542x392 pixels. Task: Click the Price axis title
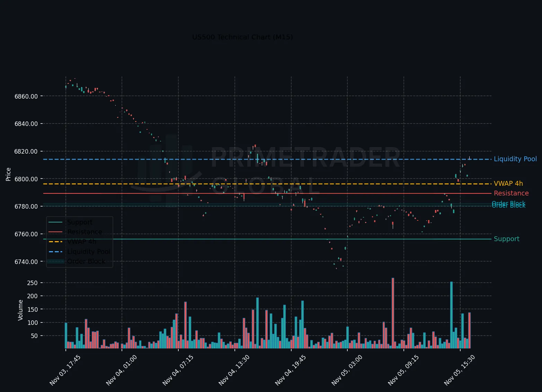pyautogui.click(x=8, y=174)
